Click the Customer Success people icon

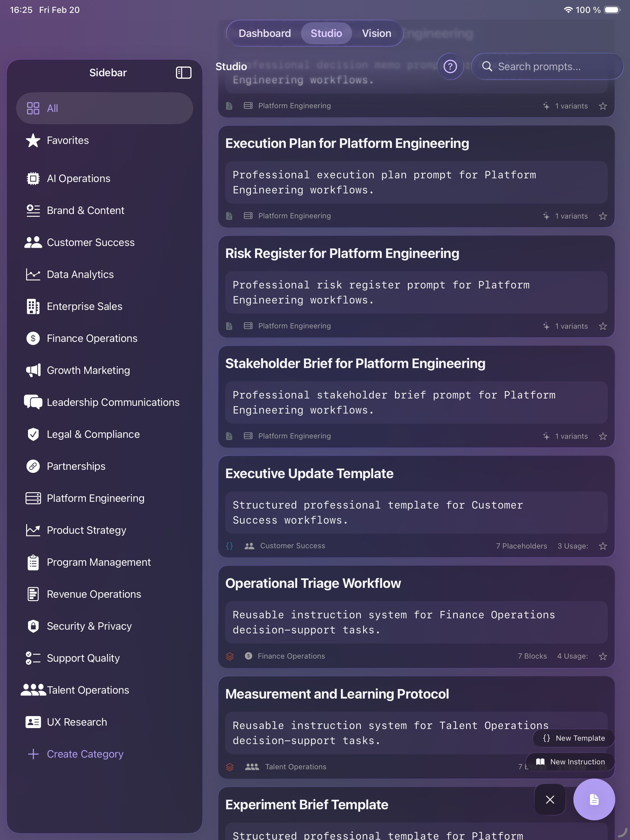coord(33,242)
